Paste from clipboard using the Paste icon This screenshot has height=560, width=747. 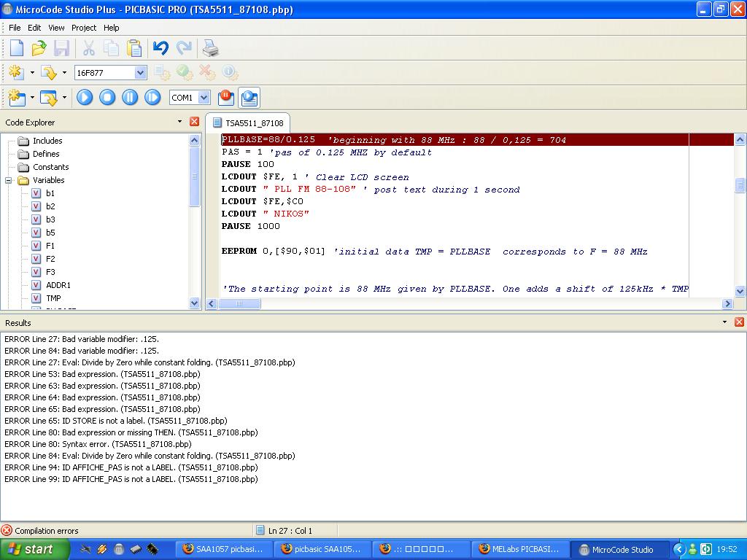click(x=134, y=48)
